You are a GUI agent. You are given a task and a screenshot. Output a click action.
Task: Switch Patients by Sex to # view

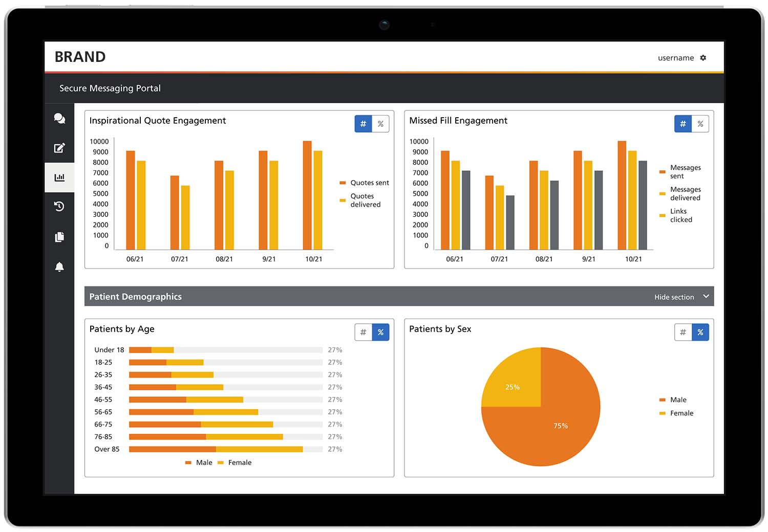pyautogui.click(x=682, y=332)
